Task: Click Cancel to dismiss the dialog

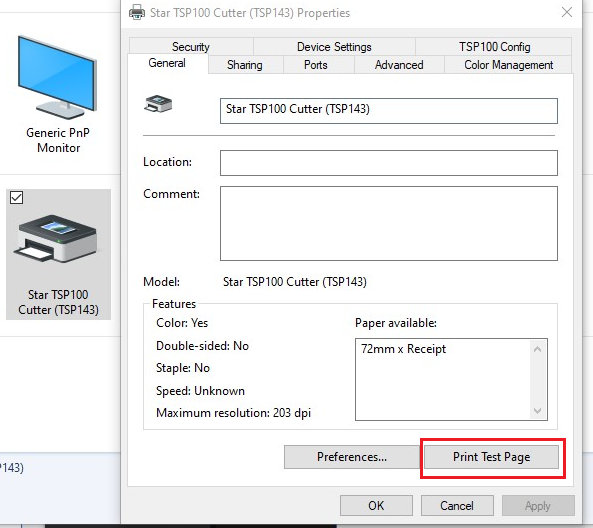Action: [x=457, y=506]
